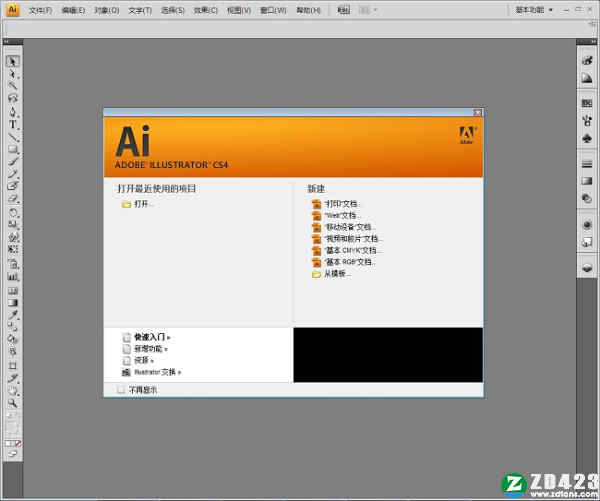Select the Slice tool
Screen dimensions: 600x501
(x=13, y=378)
